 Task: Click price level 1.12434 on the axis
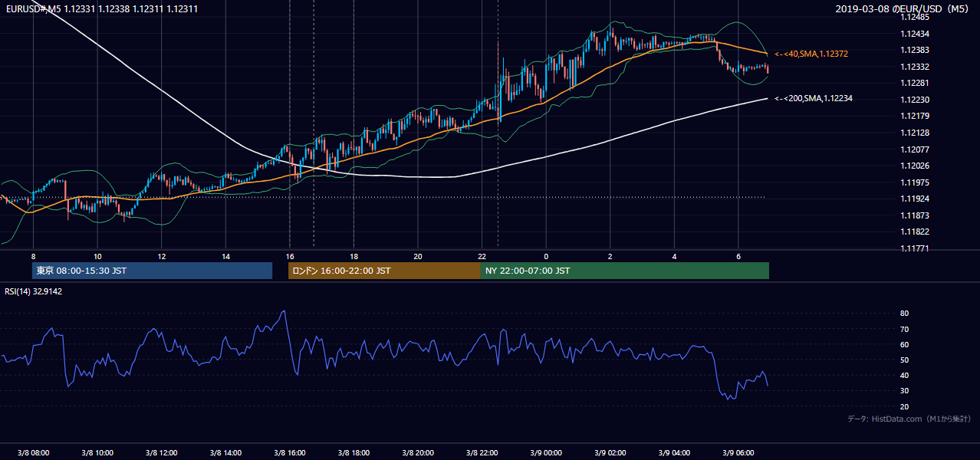click(x=916, y=34)
